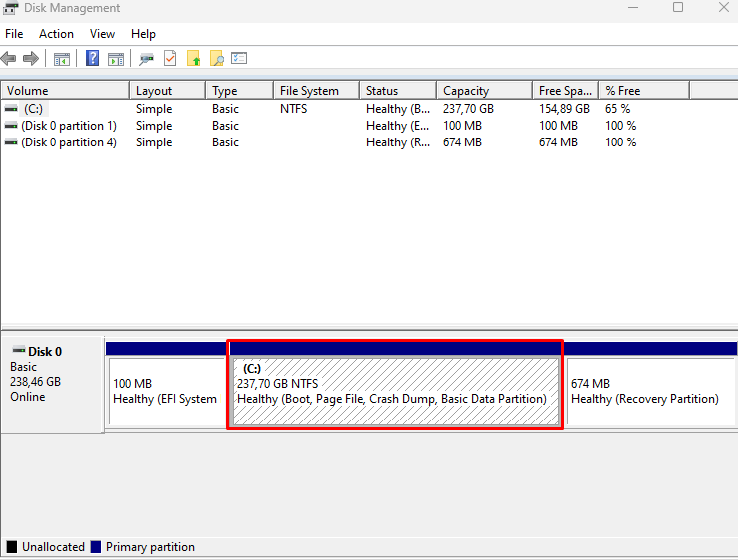Click the Disk Management title bar icon
738x560 pixels.
click(x=10, y=8)
